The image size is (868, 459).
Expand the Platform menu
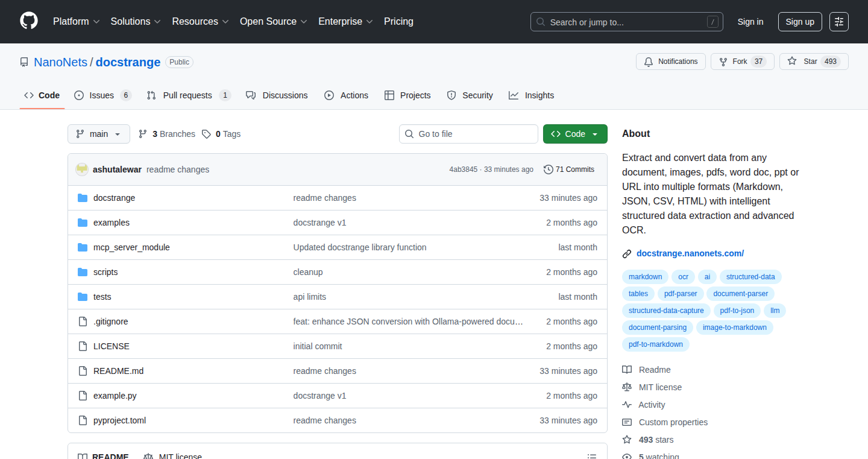pyautogui.click(x=76, y=22)
